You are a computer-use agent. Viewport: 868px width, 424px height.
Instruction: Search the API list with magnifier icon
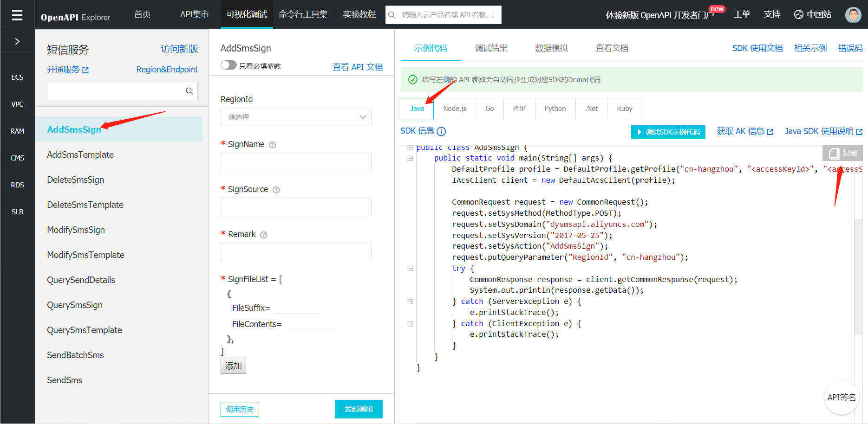click(189, 91)
